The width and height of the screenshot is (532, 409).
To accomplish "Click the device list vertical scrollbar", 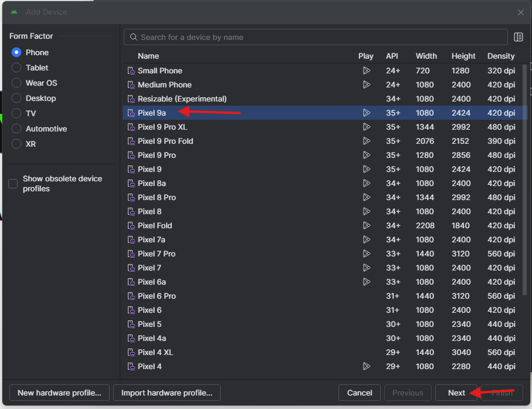I will (524, 176).
